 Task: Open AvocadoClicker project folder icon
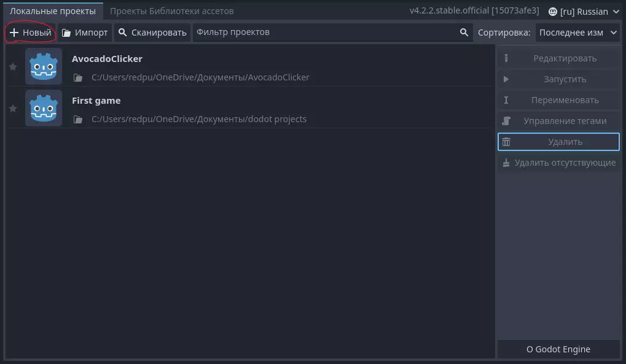click(78, 78)
